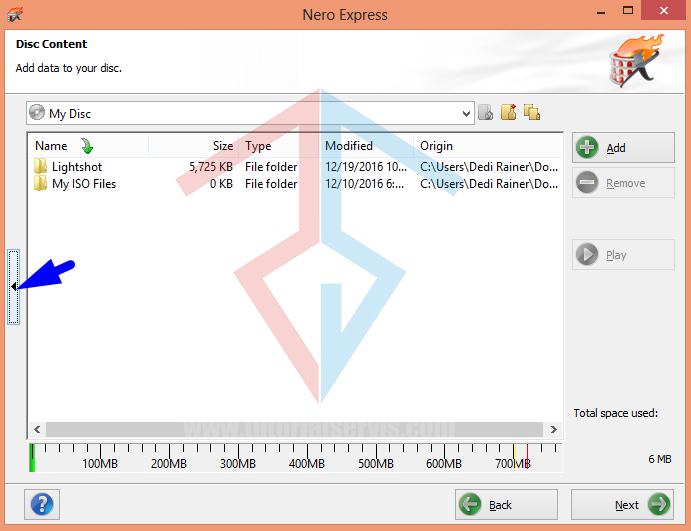
Task: Click the horizontal scrollbar right arrow
Action: point(554,429)
